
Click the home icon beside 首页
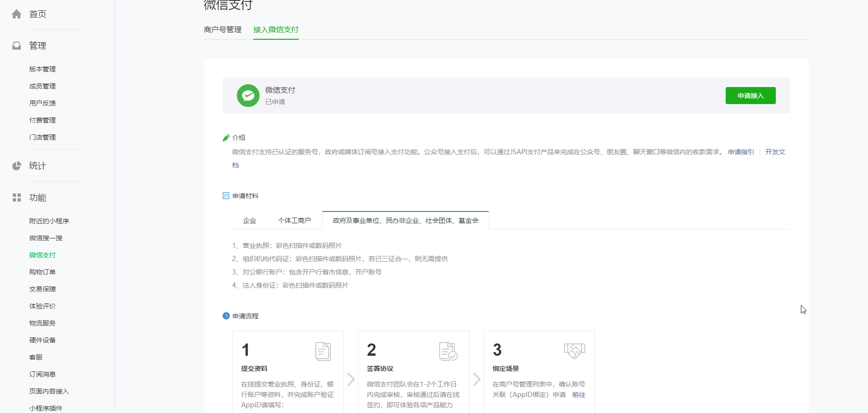pyautogui.click(x=17, y=14)
